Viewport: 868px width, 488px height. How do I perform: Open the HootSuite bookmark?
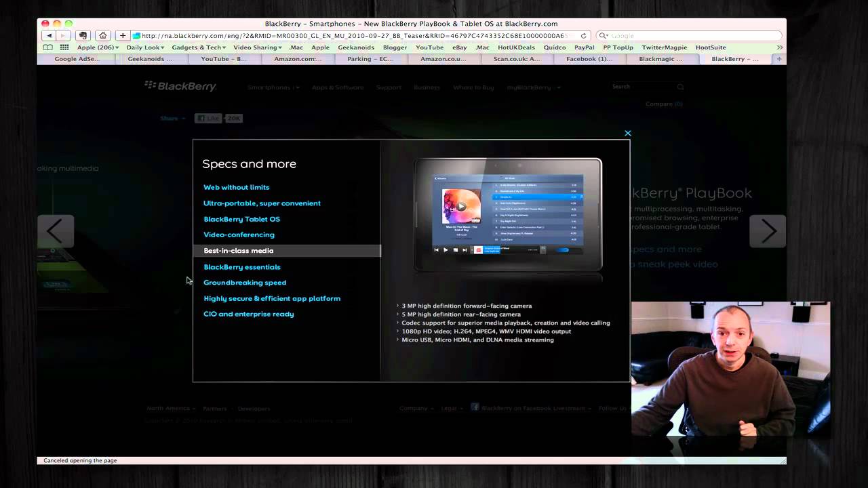point(711,47)
